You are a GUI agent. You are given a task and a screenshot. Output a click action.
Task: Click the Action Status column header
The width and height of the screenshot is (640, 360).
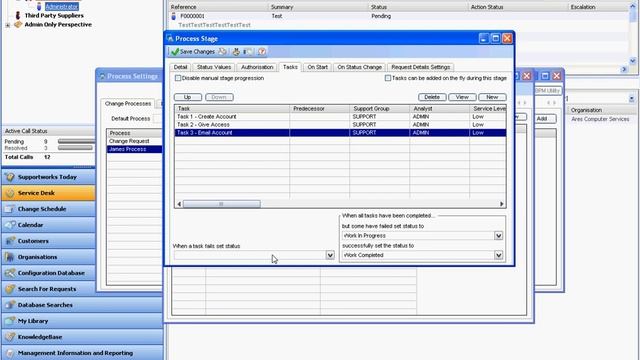pyautogui.click(x=518, y=7)
